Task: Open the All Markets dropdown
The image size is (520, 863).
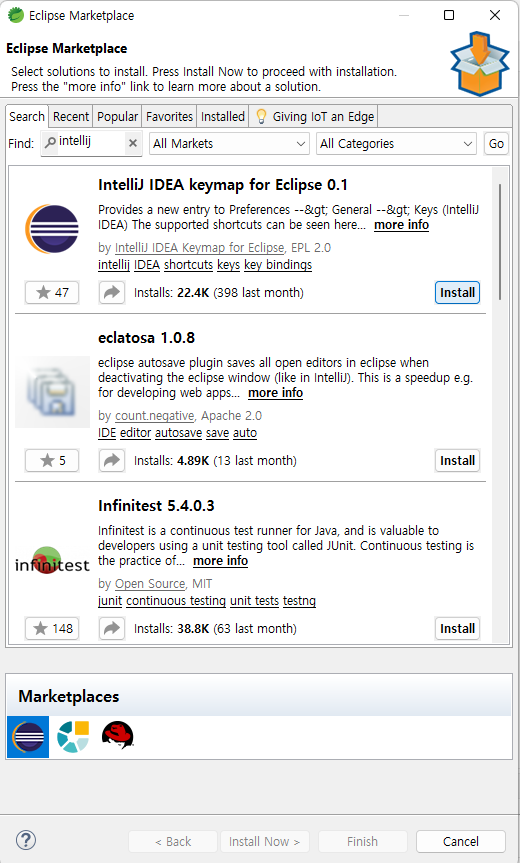Action: (x=229, y=144)
